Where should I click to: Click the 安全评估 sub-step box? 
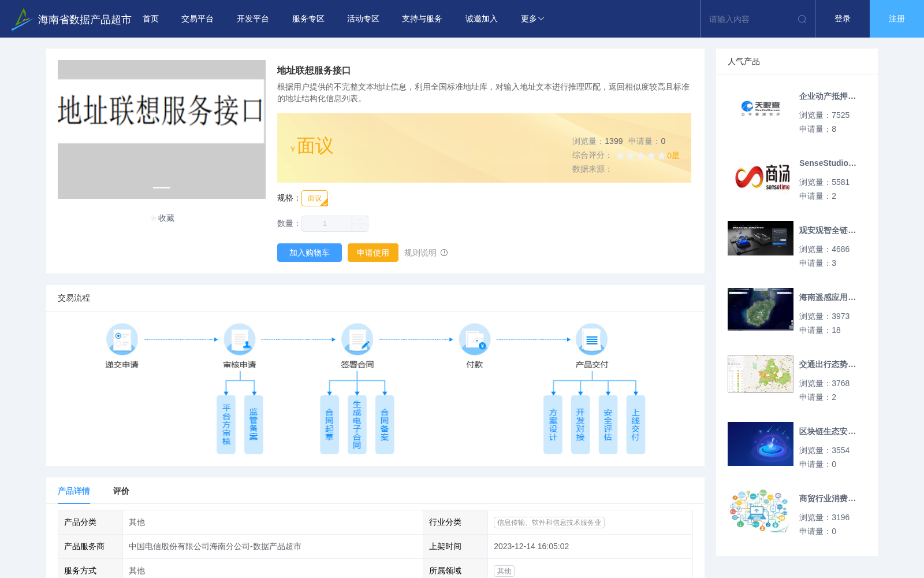click(608, 425)
